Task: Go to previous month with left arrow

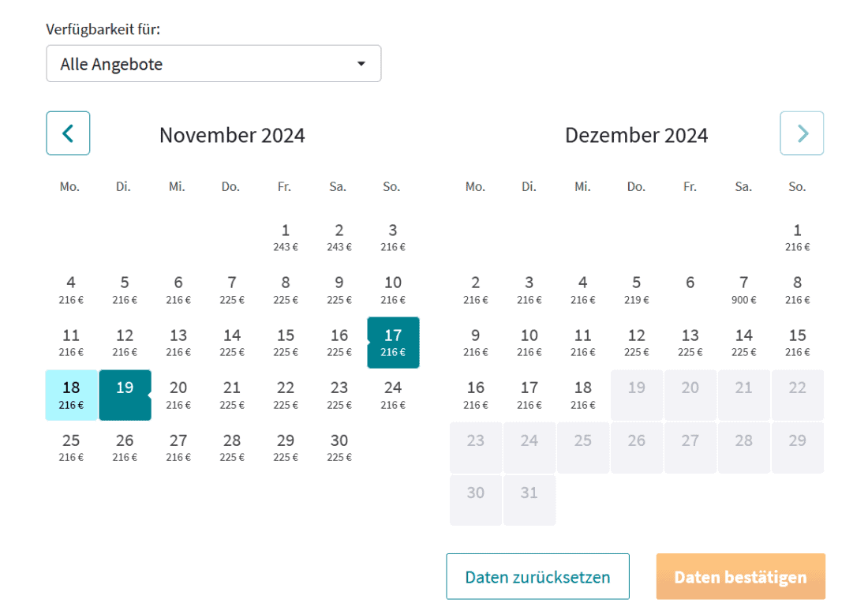Action: tap(68, 133)
